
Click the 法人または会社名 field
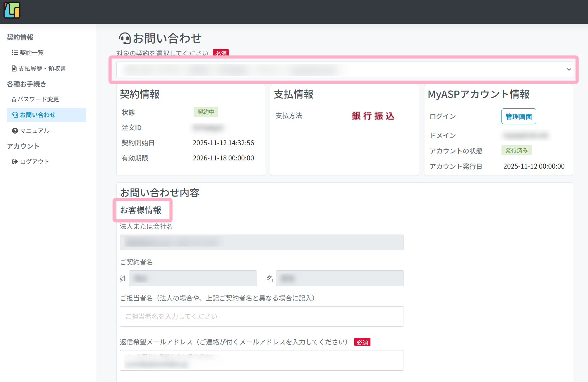[x=261, y=242]
